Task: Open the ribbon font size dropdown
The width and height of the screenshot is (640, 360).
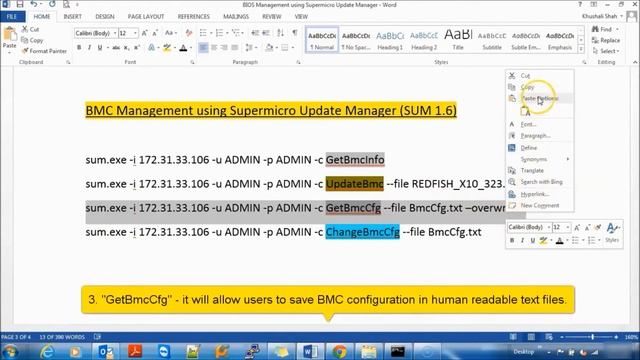Action: [136, 33]
